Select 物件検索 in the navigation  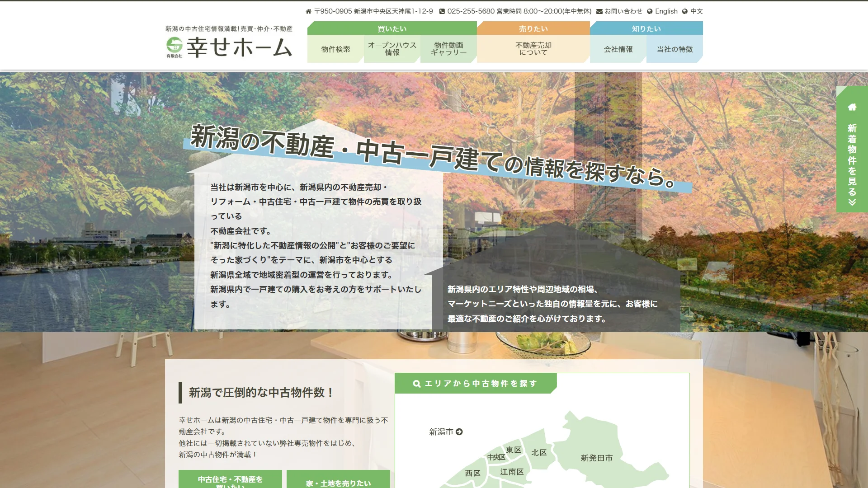335,49
